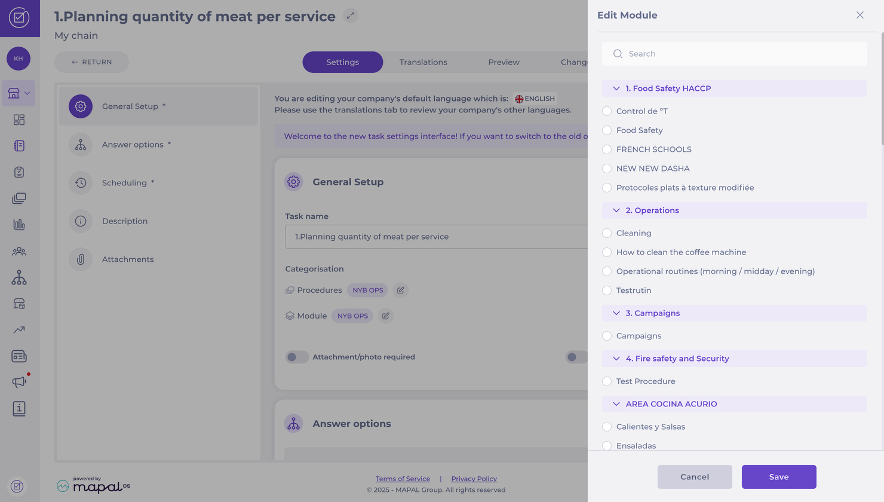Select the Cleaning module option

(x=607, y=233)
